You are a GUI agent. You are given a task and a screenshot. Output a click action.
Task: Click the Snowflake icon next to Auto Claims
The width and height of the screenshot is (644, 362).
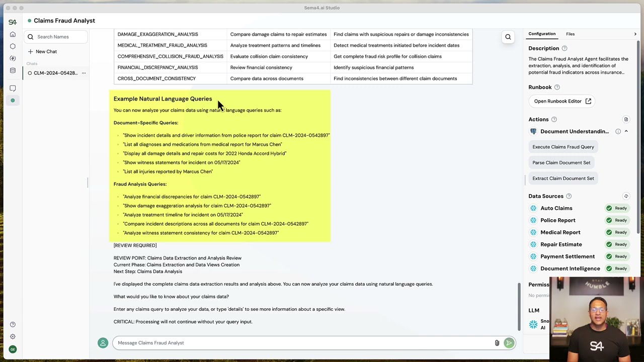533,208
